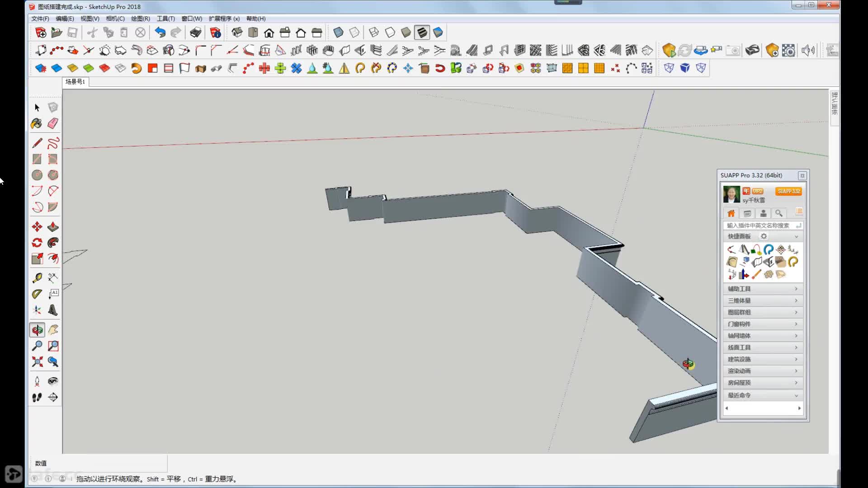The width and height of the screenshot is (868, 488).
Task: Open the Model Info icon
Action: (215, 33)
